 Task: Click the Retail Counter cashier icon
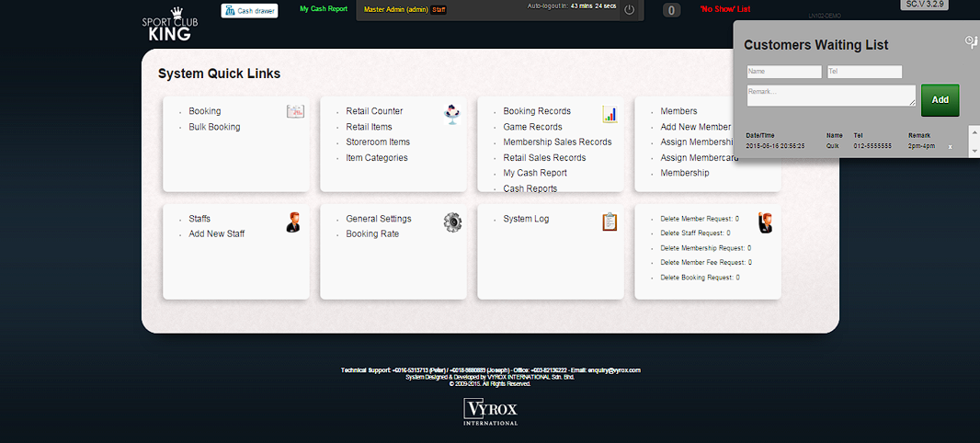(x=451, y=114)
